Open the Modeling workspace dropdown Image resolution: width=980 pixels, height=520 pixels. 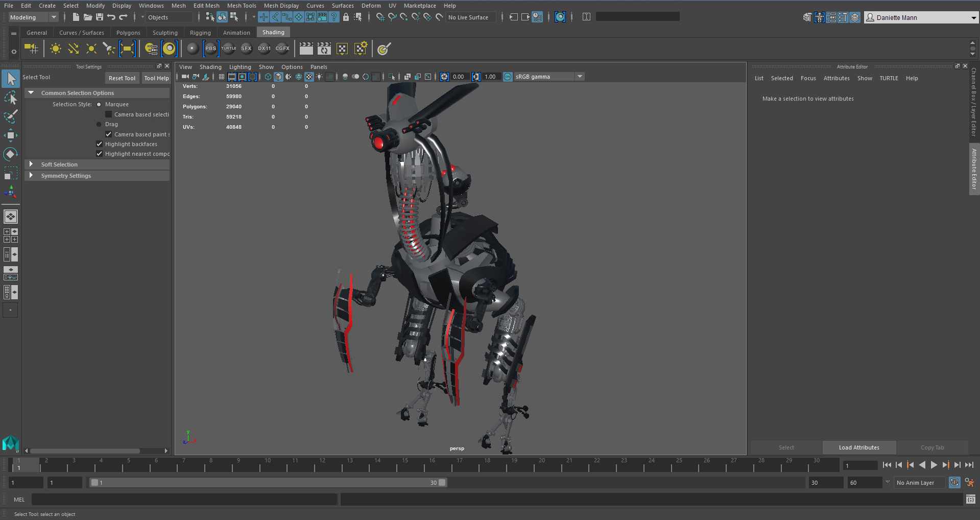coord(34,17)
